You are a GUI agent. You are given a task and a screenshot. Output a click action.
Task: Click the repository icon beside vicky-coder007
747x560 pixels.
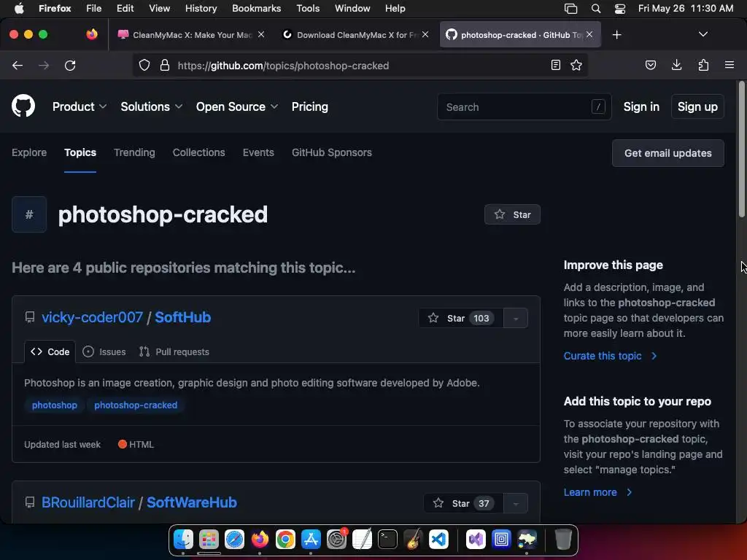(x=30, y=318)
